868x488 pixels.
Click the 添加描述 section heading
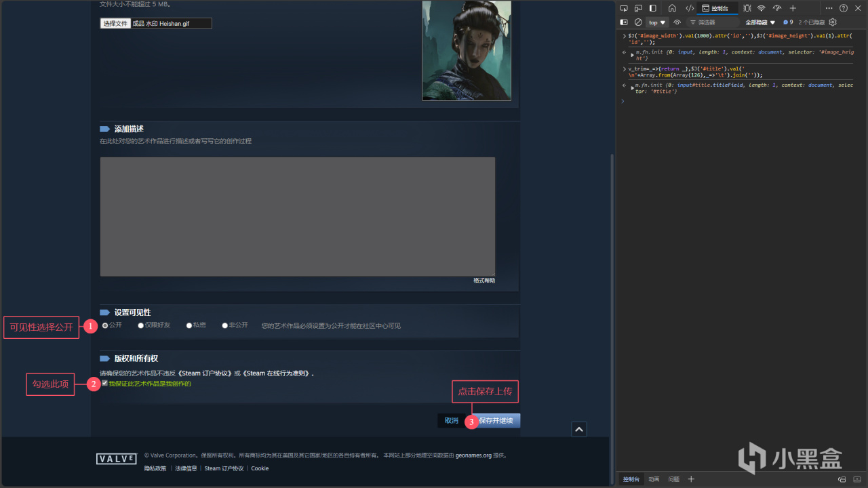pos(129,129)
